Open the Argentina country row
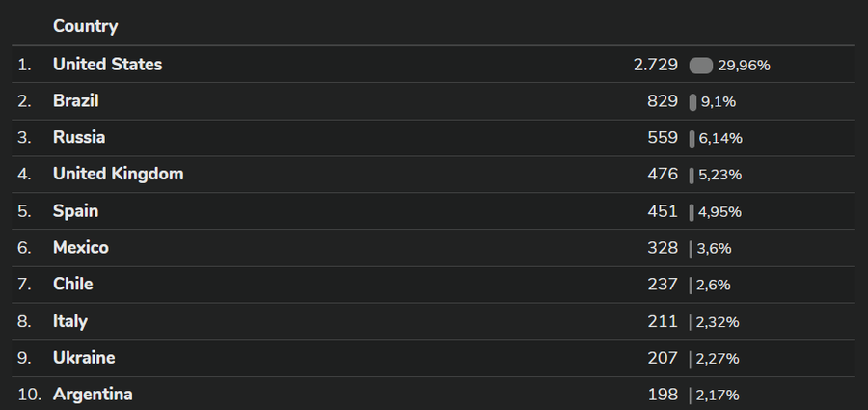 [x=93, y=395]
